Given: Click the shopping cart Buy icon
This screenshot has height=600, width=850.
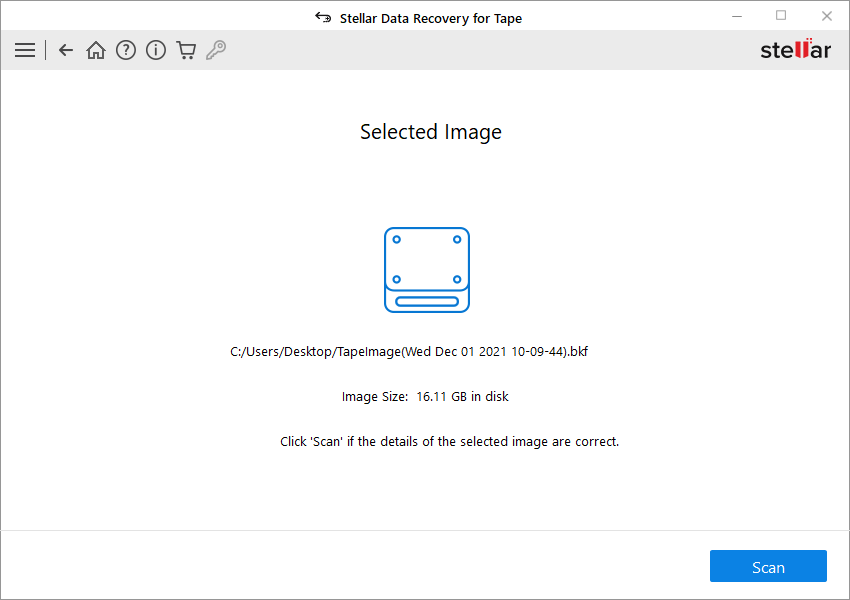Looking at the screenshot, I should pyautogui.click(x=186, y=50).
